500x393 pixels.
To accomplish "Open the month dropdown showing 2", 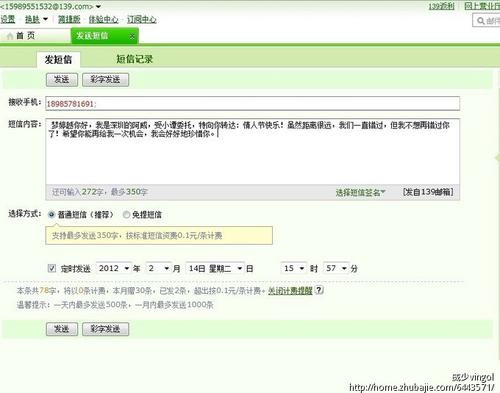I will (159, 268).
